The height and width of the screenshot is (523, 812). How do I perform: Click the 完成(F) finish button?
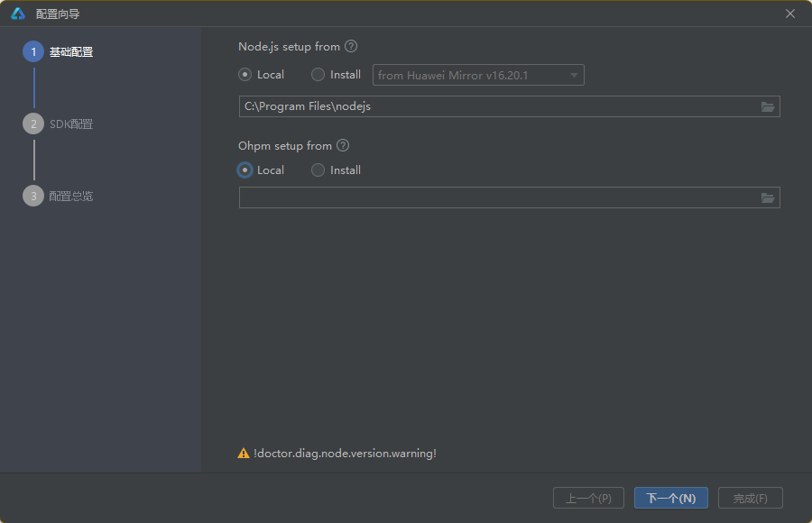pyautogui.click(x=750, y=499)
